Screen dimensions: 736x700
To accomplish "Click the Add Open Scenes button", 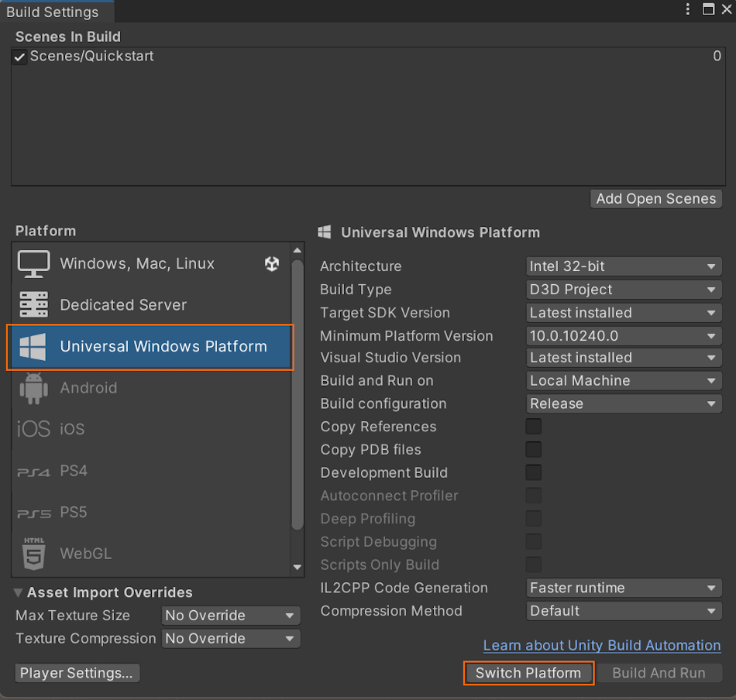I will [x=655, y=199].
